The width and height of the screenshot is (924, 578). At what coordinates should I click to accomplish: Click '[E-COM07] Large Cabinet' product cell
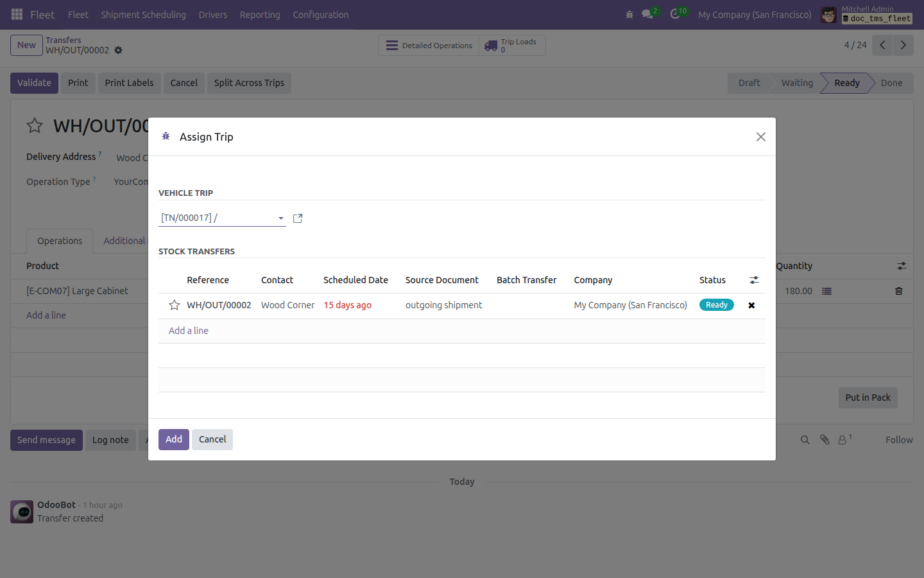77,291
